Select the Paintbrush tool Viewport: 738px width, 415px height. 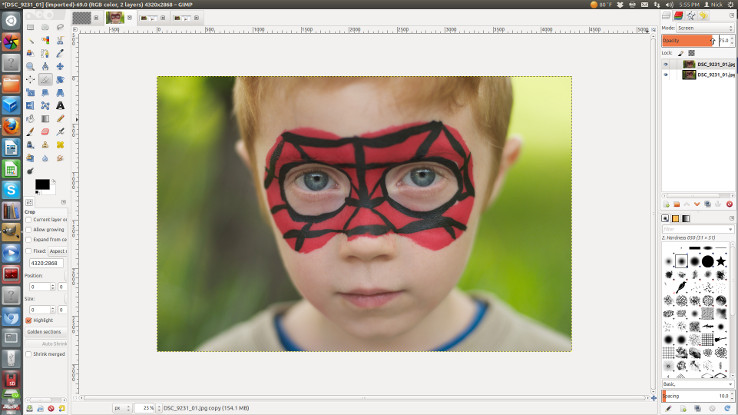[30, 132]
